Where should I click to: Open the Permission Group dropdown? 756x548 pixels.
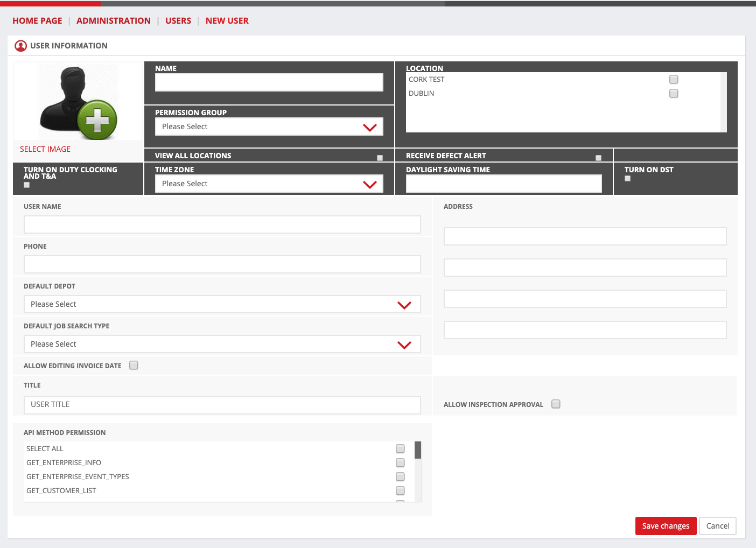(x=269, y=127)
